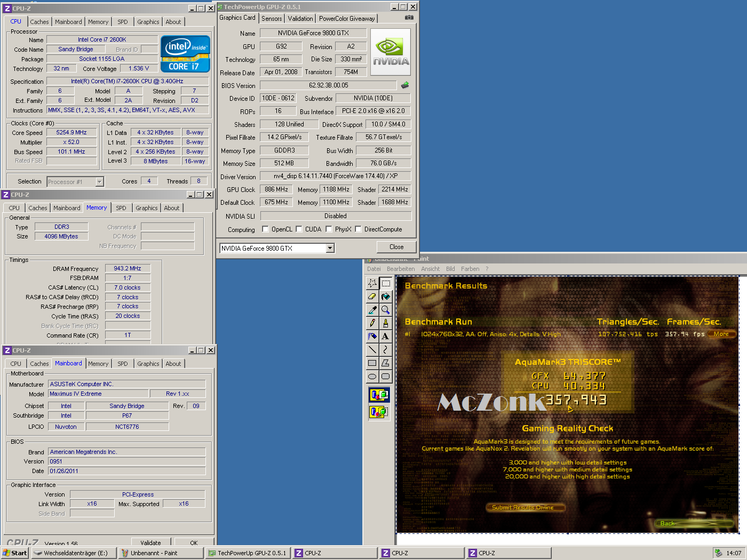Switch to TechPowerUp GPU-Z taskbar item
Image resolution: width=747 pixels, height=560 pixels.
[248, 553]
